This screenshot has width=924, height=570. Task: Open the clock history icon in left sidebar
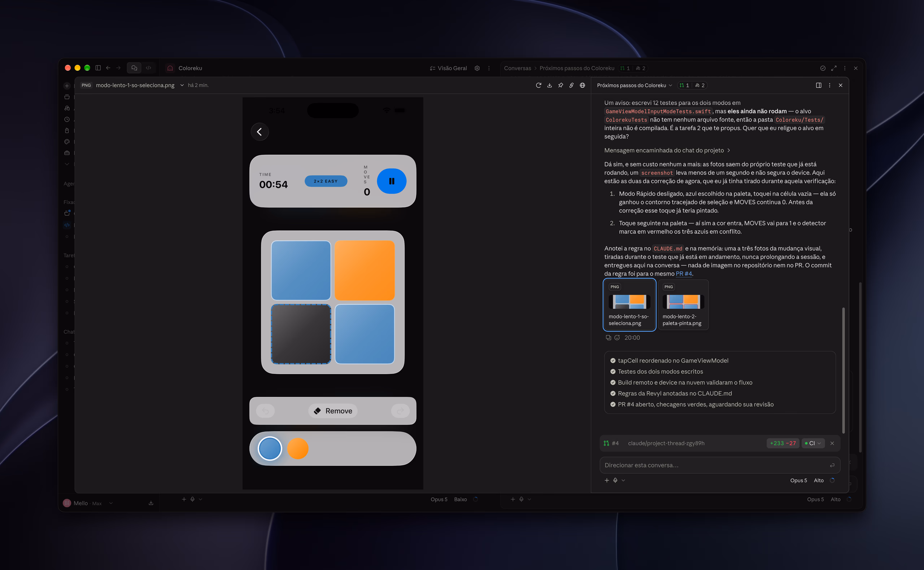click(67, 119)
